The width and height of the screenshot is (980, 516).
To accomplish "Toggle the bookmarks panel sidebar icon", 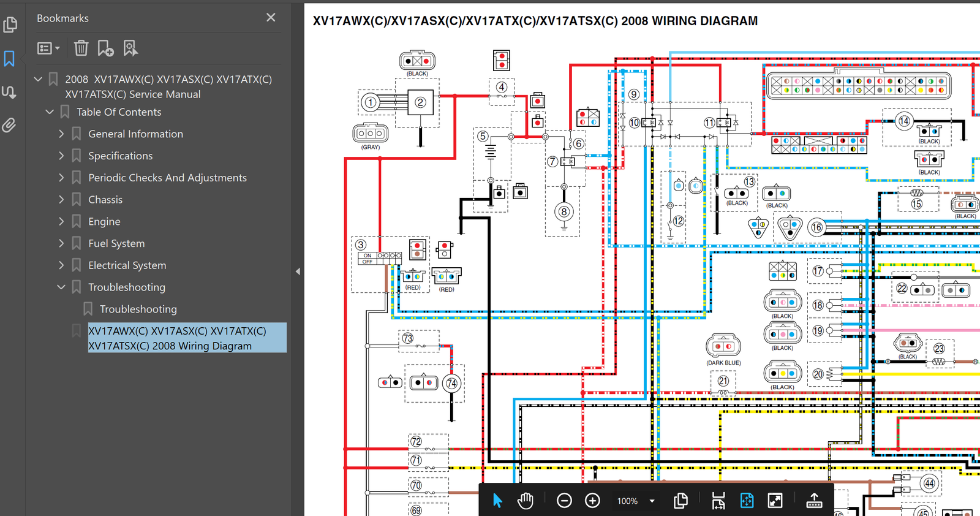I will click(x=9, y=59).
